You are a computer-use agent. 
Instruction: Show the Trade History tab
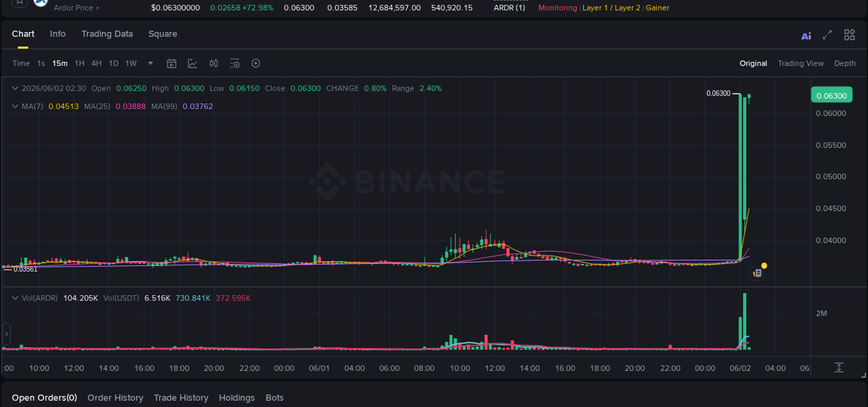(181, 398)
